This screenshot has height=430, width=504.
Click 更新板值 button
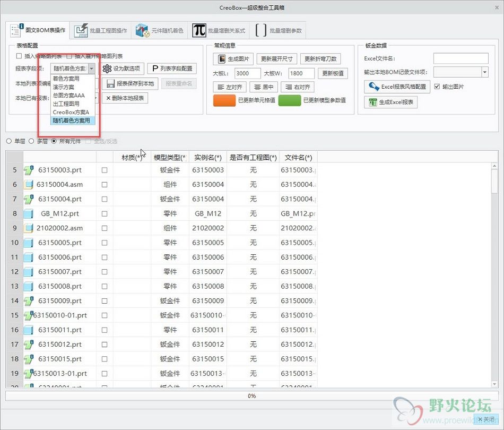coord(333,73)
